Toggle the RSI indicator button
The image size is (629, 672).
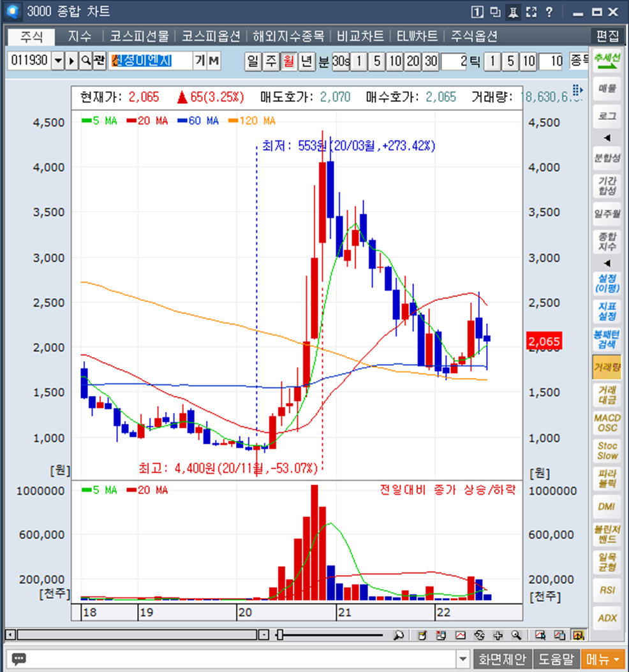pyautogui.click(x=607, y=590)
